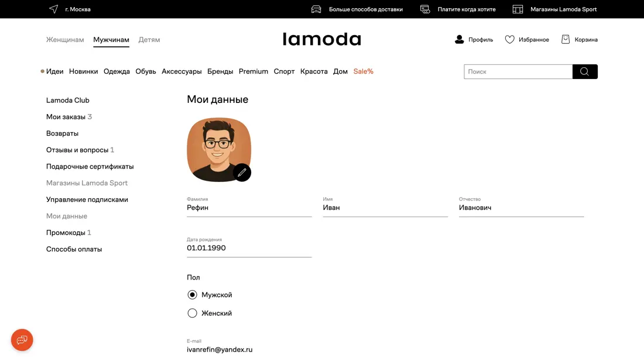Select the Женский gender radio button
The width and height of the screenshot is (644, 362).
[x=192, y=313]
